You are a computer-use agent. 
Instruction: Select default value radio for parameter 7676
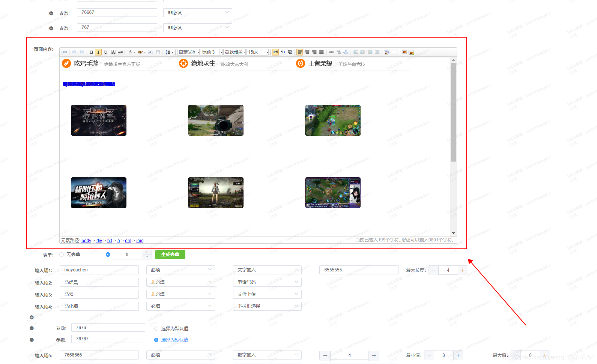tap(156, 328)
